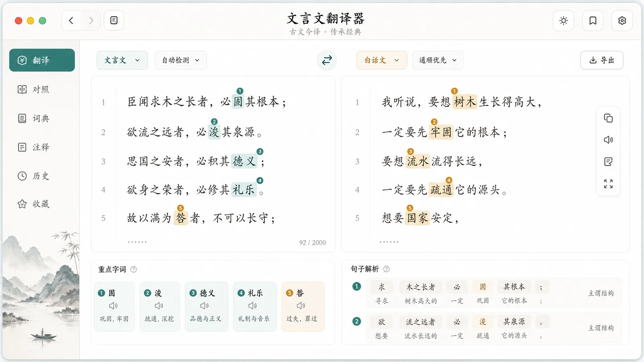Play pronunciation of 固 keyword card
Viewport: 644px width, 362px height.
[x=114, y=306]
